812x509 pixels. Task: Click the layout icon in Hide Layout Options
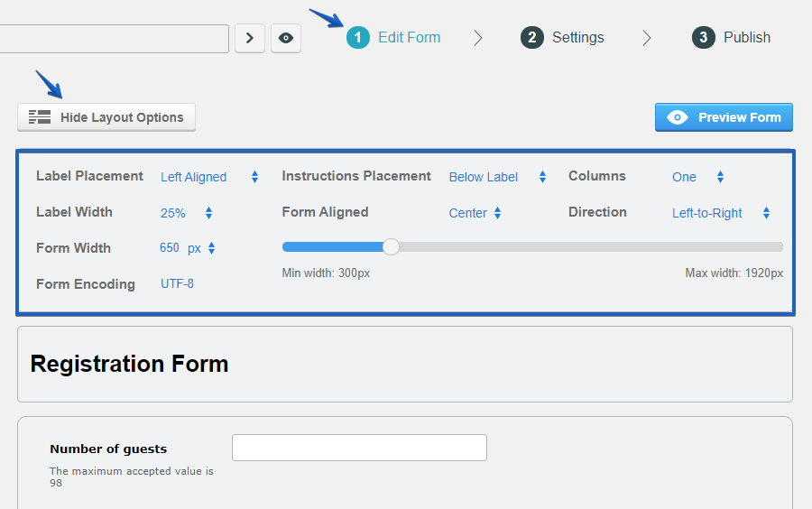pos(40,117)
